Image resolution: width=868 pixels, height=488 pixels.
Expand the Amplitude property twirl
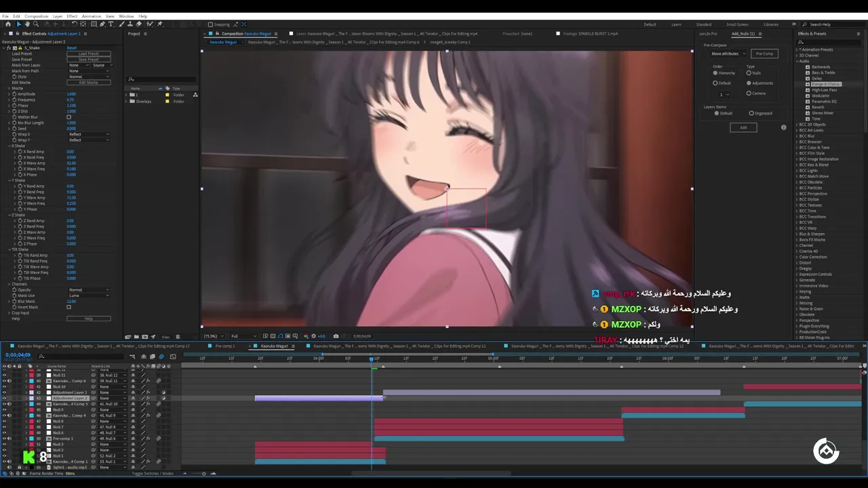click(9, 94)
